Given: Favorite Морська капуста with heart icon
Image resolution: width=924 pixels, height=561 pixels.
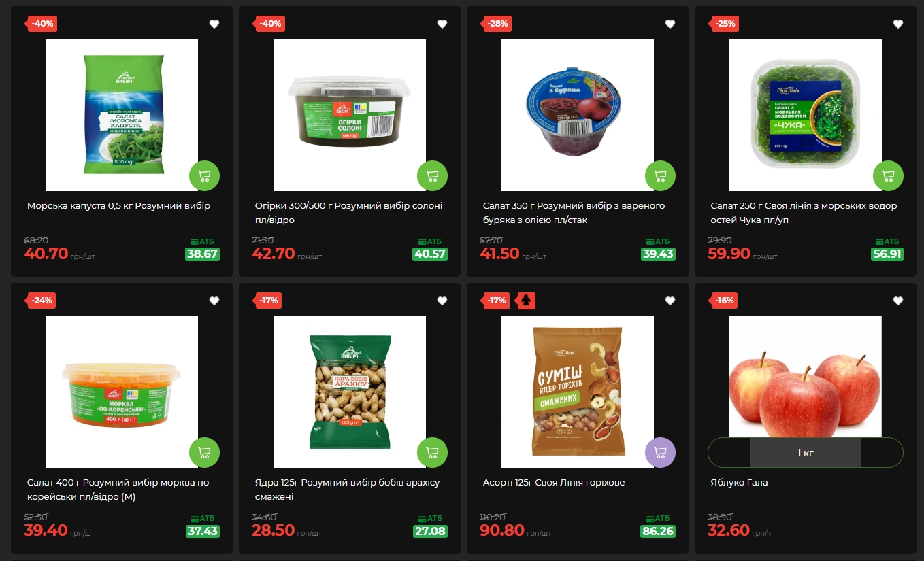Looking at the screenshot, I should [214, 24].
